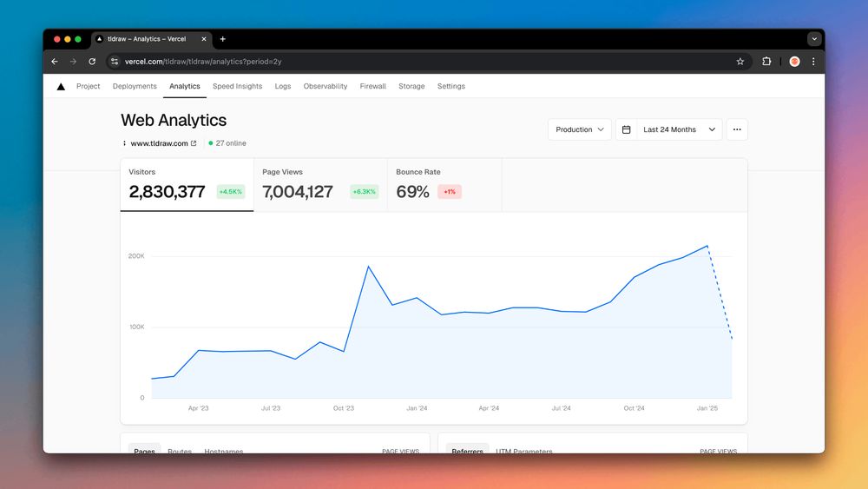Expand the tab search chevron
Viewport: 868px width, 489px height.
point(814,39)
